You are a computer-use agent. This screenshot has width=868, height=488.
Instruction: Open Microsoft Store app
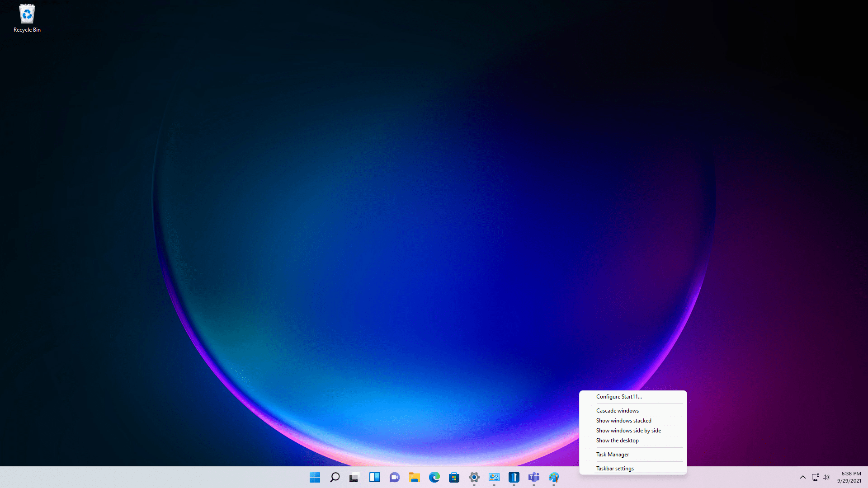tap(454, 477)
